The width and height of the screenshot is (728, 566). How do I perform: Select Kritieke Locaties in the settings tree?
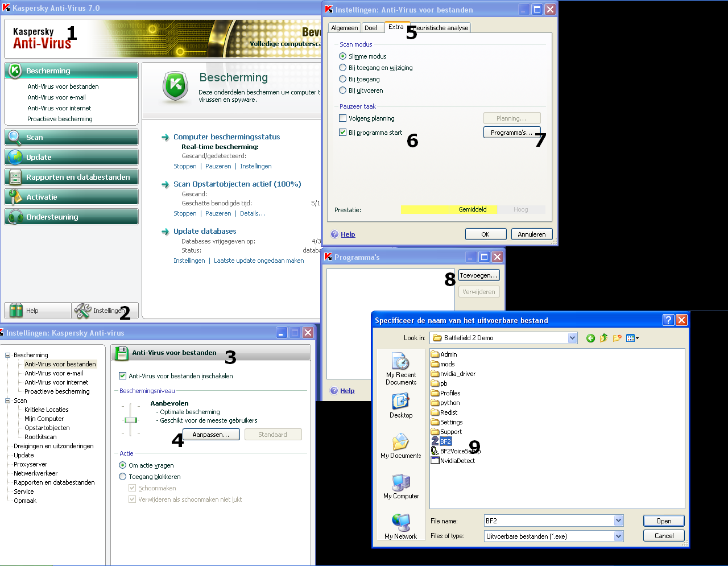pos(47,410)
